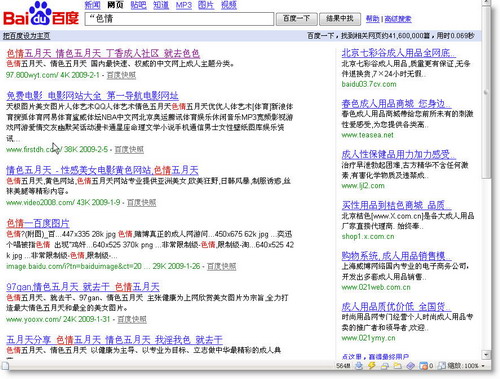Click the Baidu paw logo

(41, 13)
